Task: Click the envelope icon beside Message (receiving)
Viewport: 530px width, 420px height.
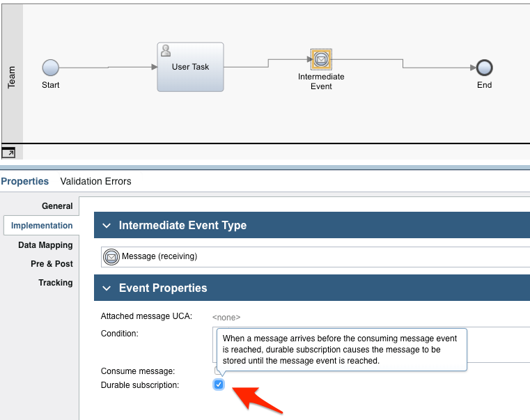Action: point(111,257)
